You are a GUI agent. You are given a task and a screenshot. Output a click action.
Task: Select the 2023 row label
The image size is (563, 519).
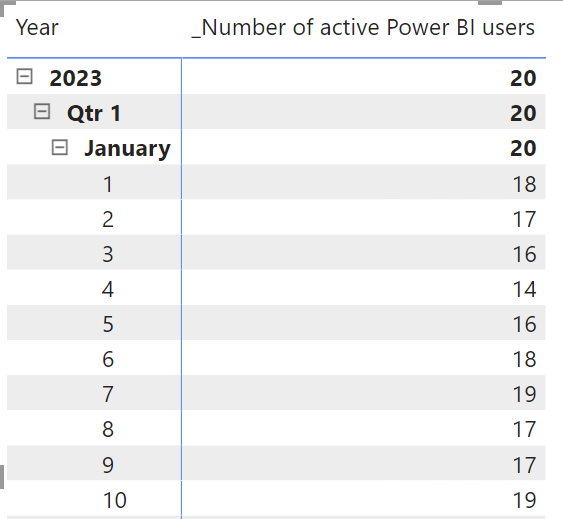(x=75, y=78)
